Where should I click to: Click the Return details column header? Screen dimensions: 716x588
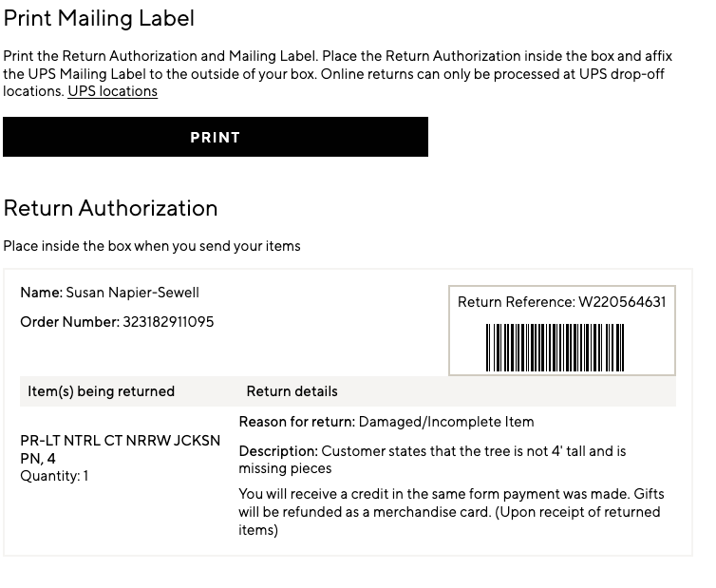[x=292, y=391]
